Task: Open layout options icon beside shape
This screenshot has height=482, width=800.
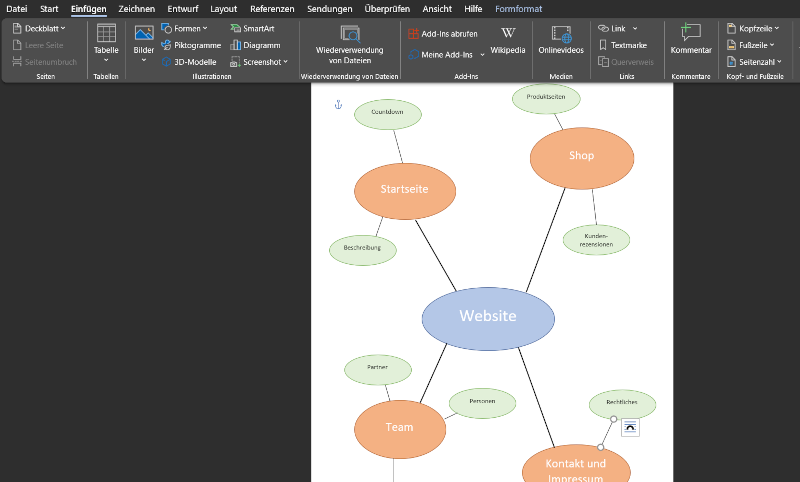Action: 629,427
